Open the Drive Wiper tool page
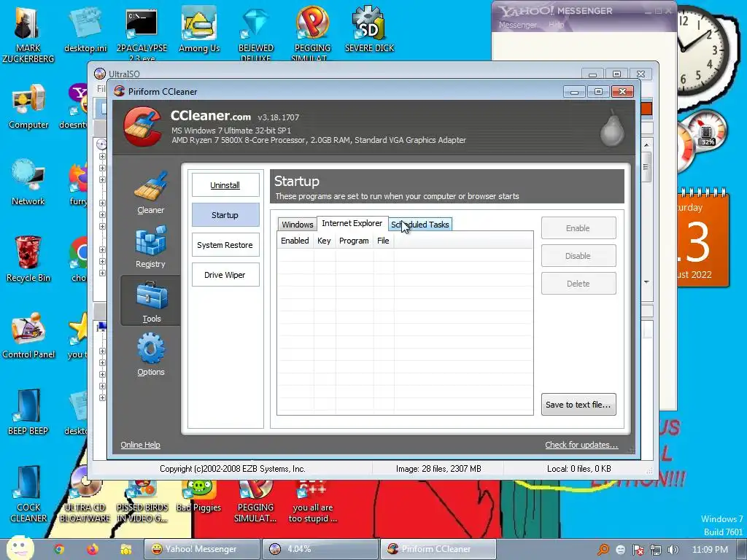 [225, 275]
